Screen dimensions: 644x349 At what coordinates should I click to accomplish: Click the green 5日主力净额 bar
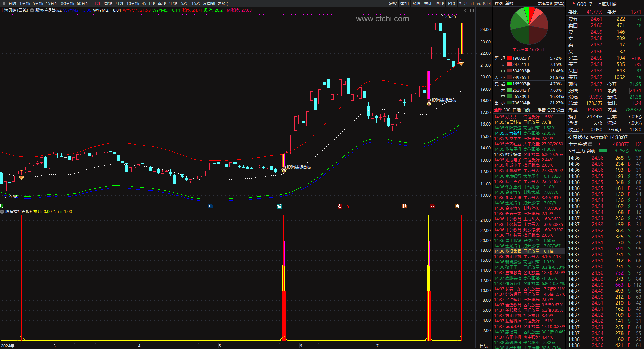[x=603, y=151]
